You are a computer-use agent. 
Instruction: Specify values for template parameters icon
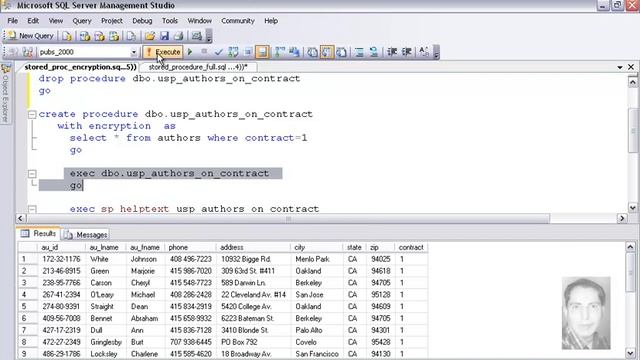click(x=424, y=52)
